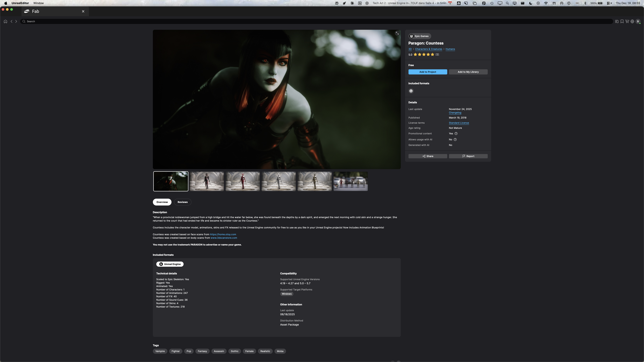The height and width of the screenshot is (362, 644).
Task: Click the Epic Games publisher badge
Action: pos(420,36)
